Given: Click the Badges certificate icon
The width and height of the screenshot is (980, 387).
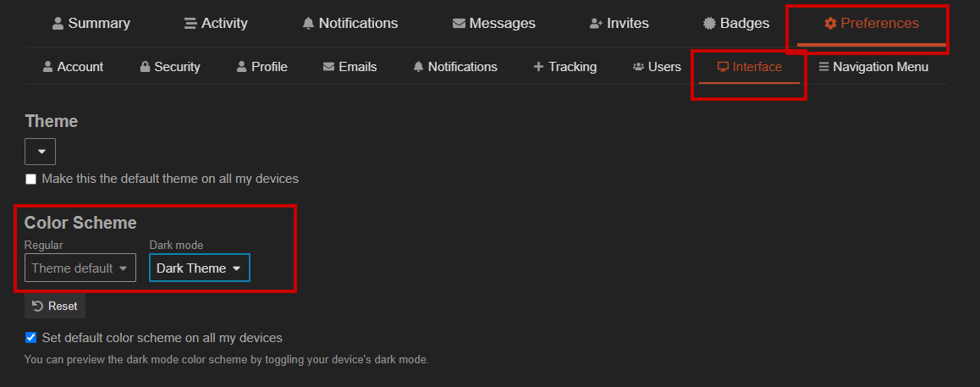Looking at the screenshot, I should pyautogui.click(x=709, y=24).
